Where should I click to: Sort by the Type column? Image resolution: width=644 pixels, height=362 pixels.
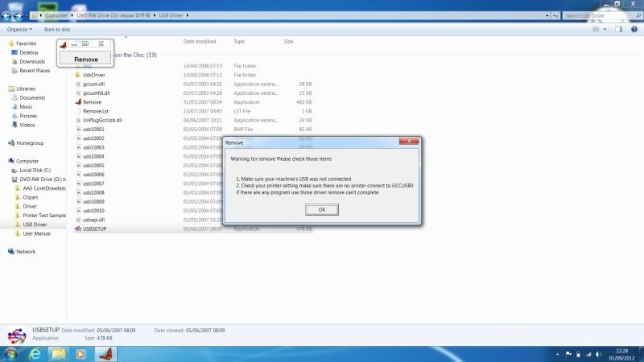point(238,42)
